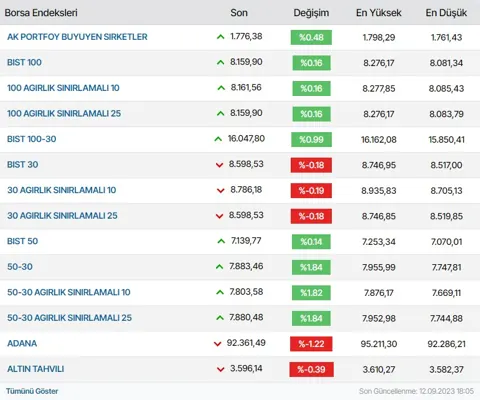This screenshot has width=480, height=400.
Task: Click the %0.99 change badge
Action: pyautogui.click(x=311, y=139)
